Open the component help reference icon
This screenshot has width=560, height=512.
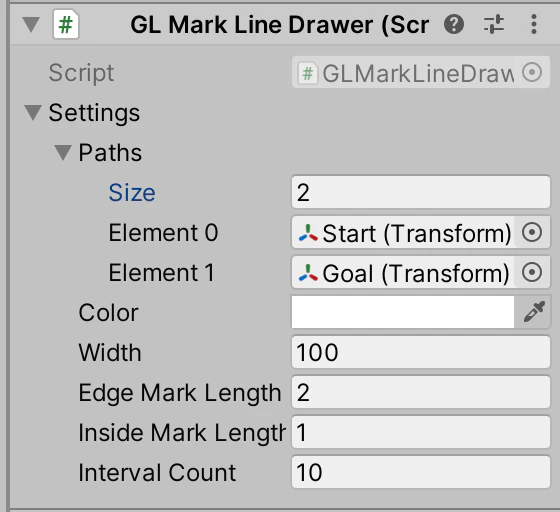pos(454,24)
